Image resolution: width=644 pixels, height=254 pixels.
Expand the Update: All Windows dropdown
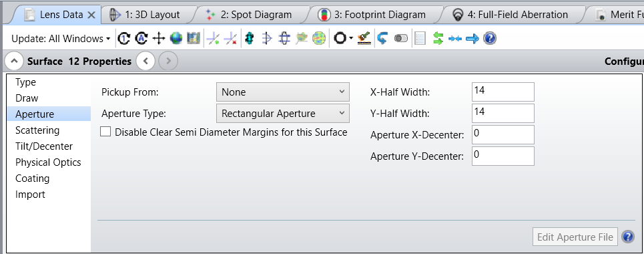[x=61, y=39]
